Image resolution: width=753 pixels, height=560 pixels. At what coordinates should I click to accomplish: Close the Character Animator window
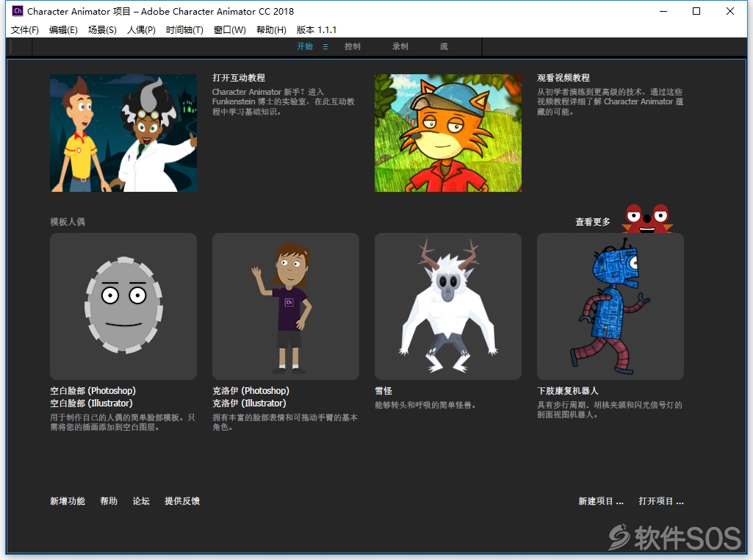(x=730, y=11)
